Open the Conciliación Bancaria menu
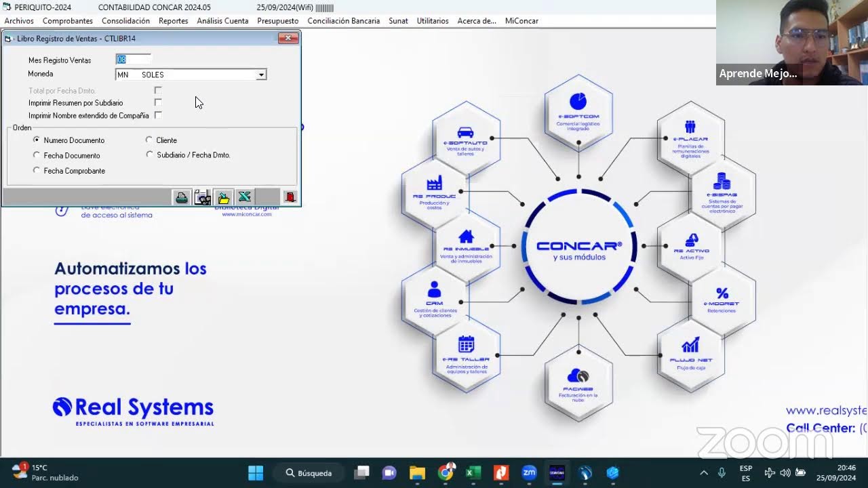 [x=344, y=21]
